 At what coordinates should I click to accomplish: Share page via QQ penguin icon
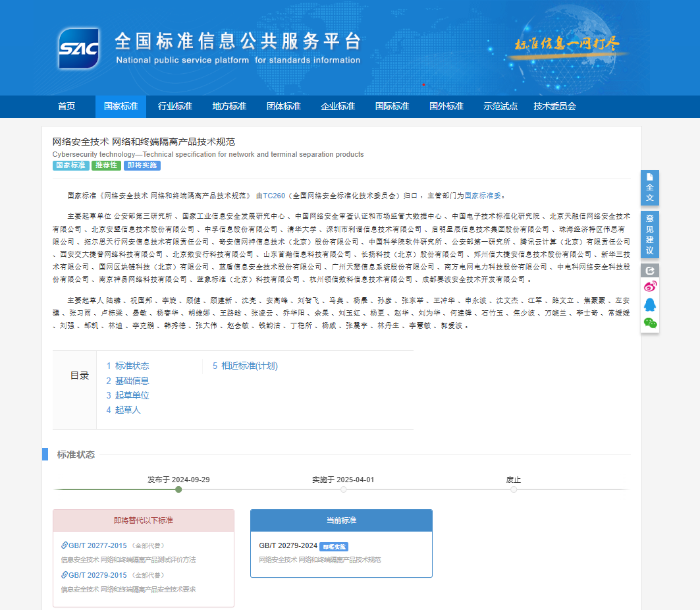[649, 304]
